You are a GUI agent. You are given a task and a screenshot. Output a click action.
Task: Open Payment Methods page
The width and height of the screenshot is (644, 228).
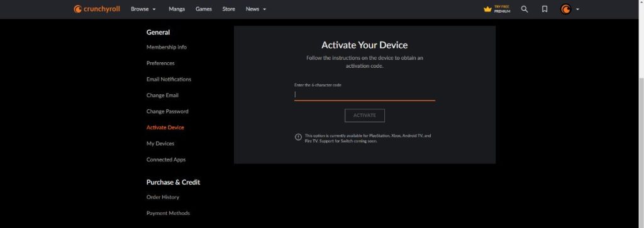[168, 213]
